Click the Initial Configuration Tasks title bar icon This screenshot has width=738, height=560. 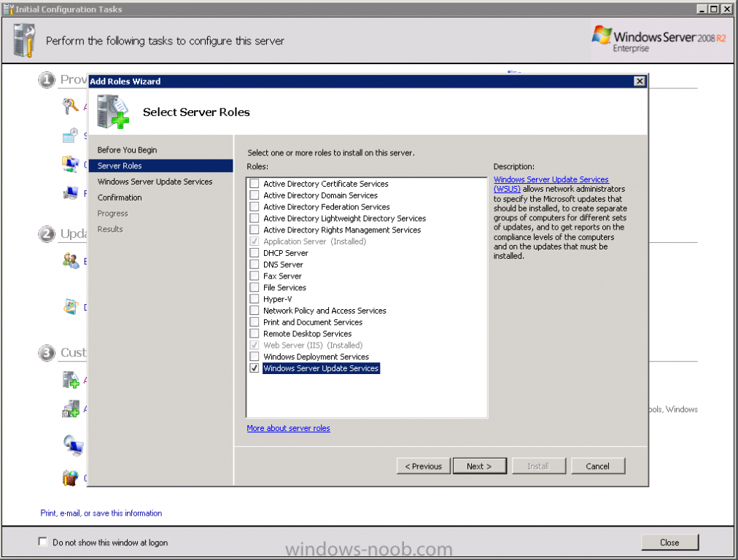click(9, 9)
